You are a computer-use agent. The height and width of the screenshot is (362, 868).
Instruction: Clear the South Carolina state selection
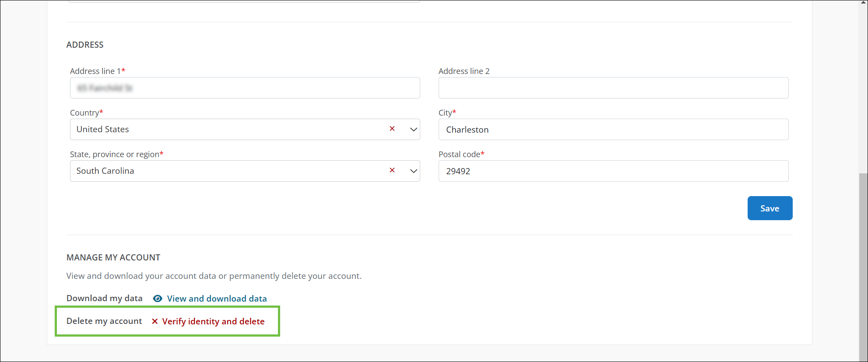click(x=392, y=170)
